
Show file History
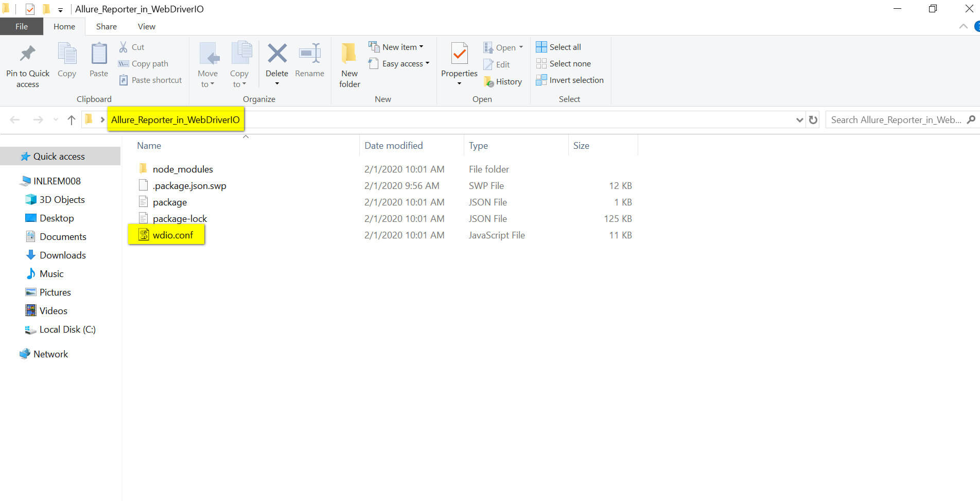503,81
